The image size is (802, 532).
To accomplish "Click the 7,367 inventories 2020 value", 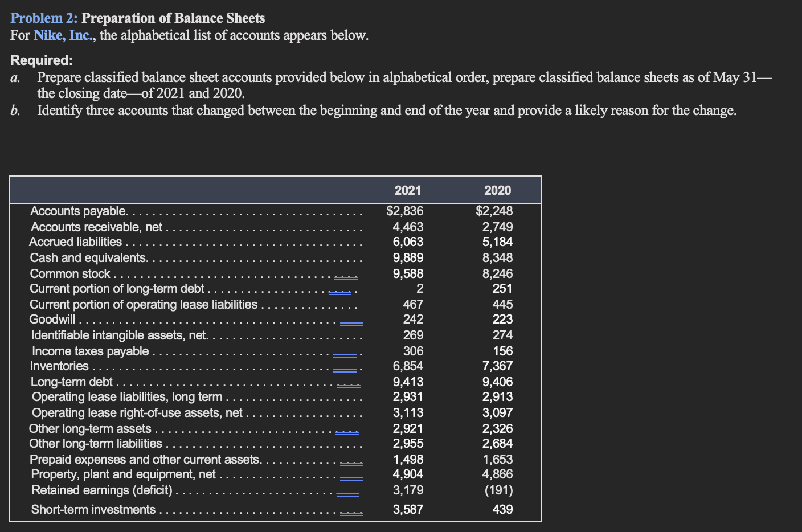I will (x=498, y=366).
